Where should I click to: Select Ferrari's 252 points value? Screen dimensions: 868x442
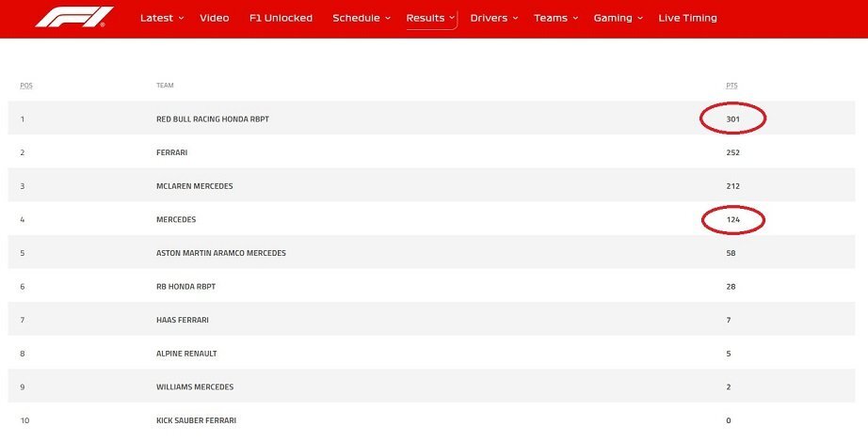(733, 152)
